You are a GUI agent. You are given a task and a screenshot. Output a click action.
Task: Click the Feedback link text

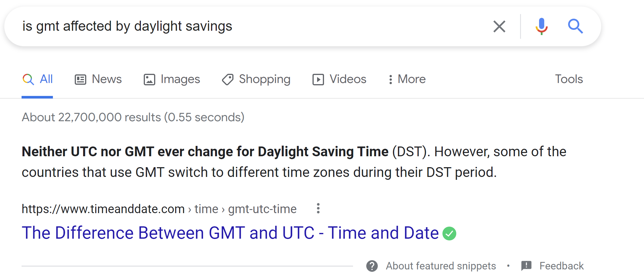pyautogui.click(x=561, y=266)
